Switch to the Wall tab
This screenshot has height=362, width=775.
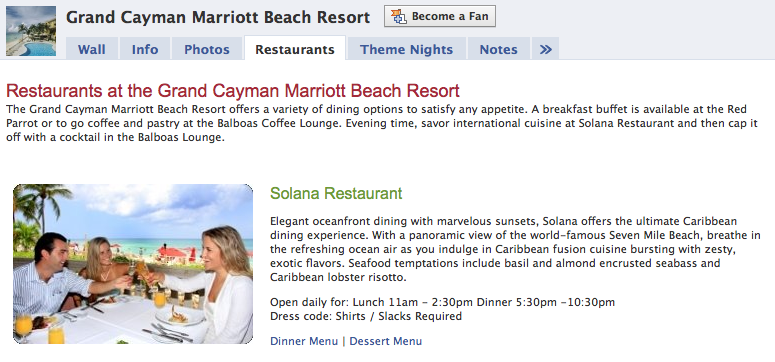pos(91,49)
